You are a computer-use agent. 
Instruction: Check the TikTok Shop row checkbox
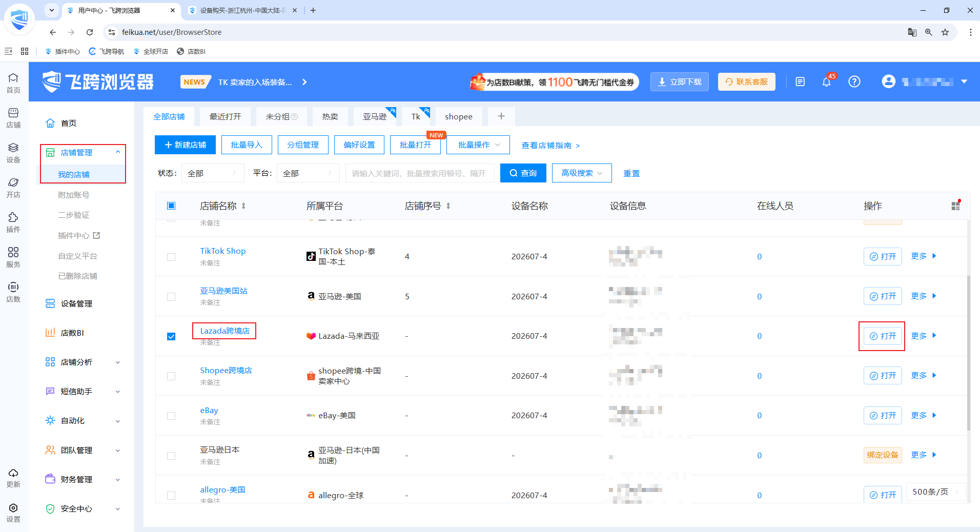pyautogui.click(x=171, y=257)
